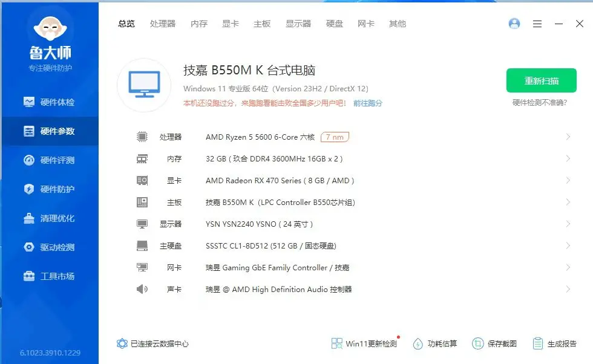Switch to the 显示器 tab

pos(298,24)
